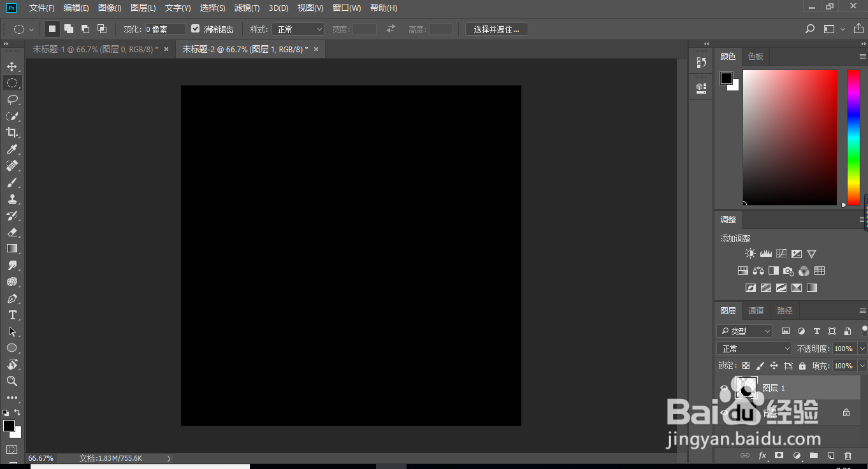This screenshot has width=868, height=469.
Task: Select the Horizontal Type tool
Action: (x=11, y=315)
